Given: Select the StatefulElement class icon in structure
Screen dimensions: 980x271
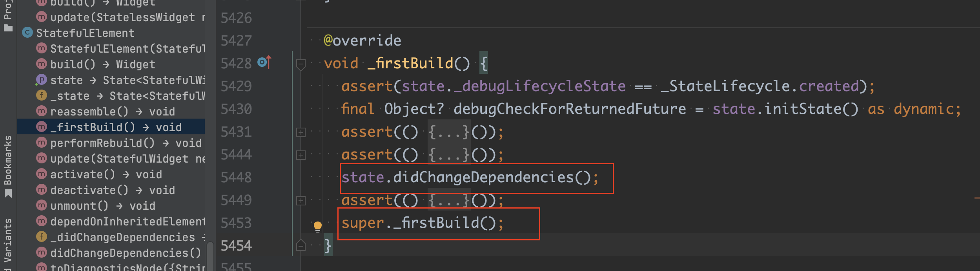Looking at the screenshot, I should (27, 33).
